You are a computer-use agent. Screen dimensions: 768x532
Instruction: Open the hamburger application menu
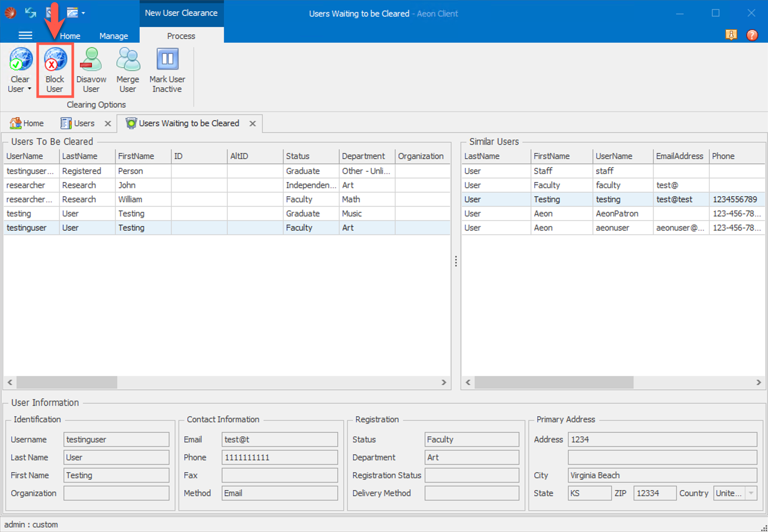[25, 35]
